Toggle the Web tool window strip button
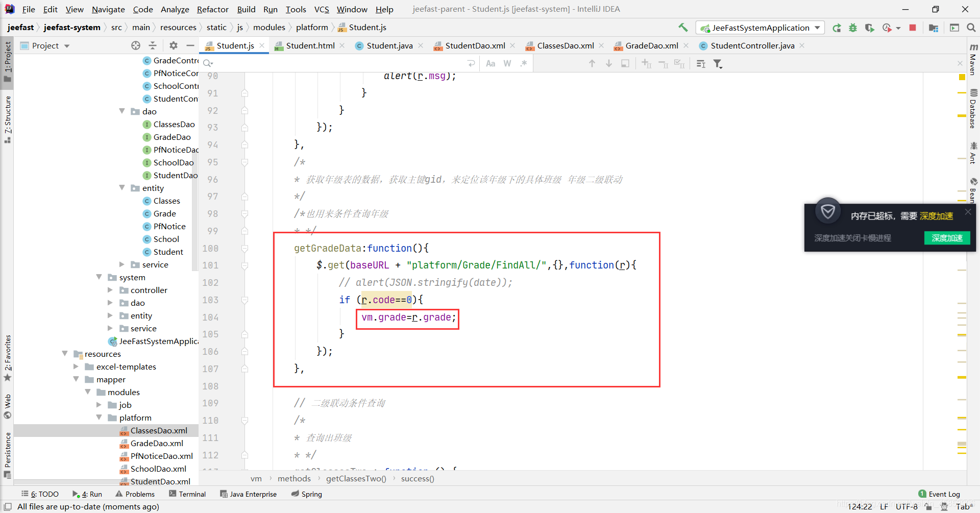The width and height of the screenshot is (980, 513). click(7, 406)
